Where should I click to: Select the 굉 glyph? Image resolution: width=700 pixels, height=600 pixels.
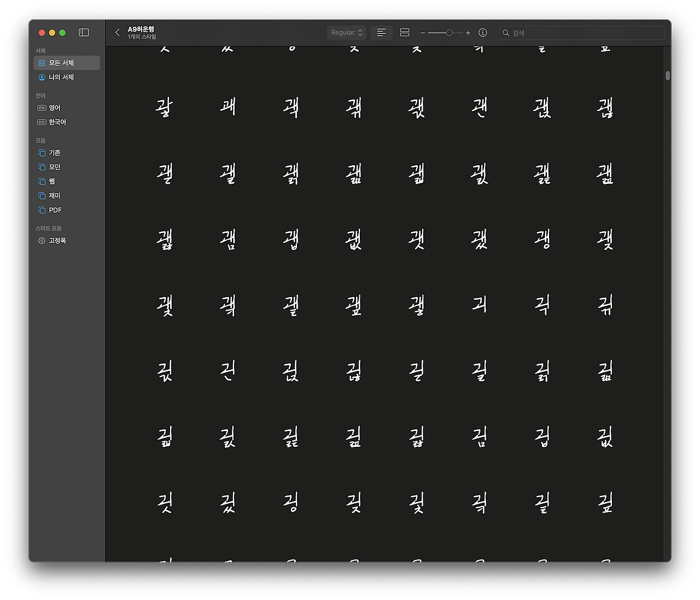pyautogui.click(x=291, y=502)
